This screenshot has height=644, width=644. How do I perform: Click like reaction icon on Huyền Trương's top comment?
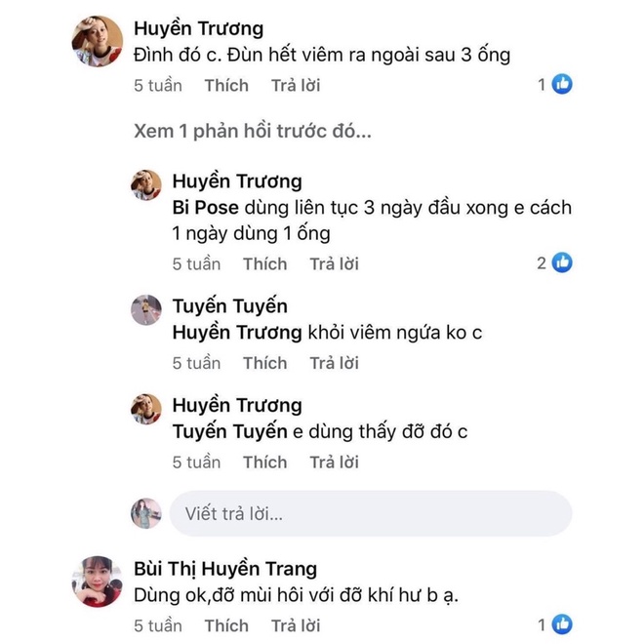click(562, 85)
